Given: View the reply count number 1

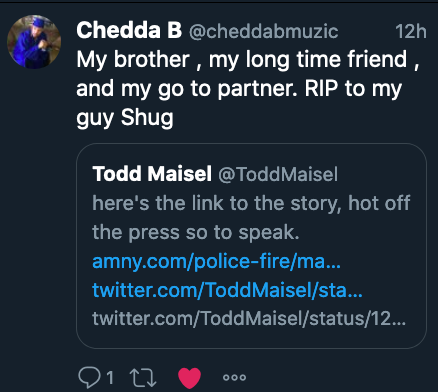Looking at the screenshot, I should (x=110, y=378).
